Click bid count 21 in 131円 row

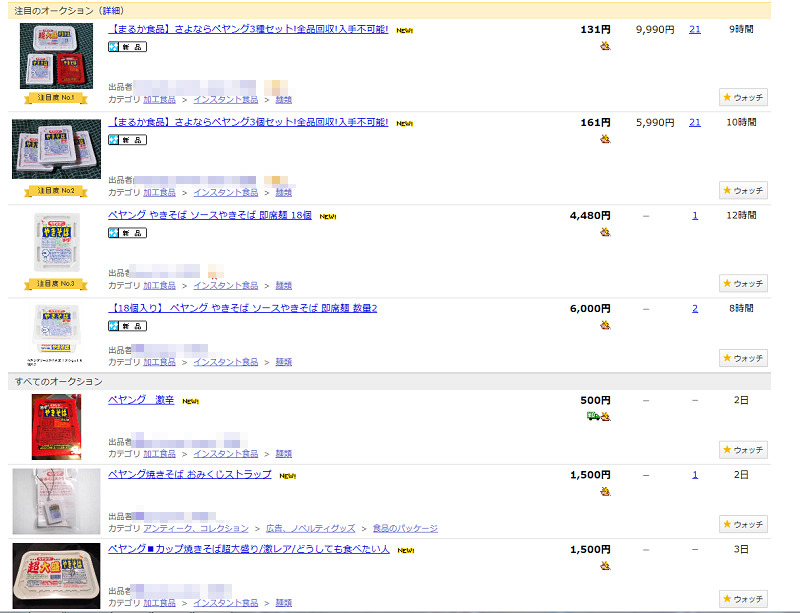(x=695, y=30)
